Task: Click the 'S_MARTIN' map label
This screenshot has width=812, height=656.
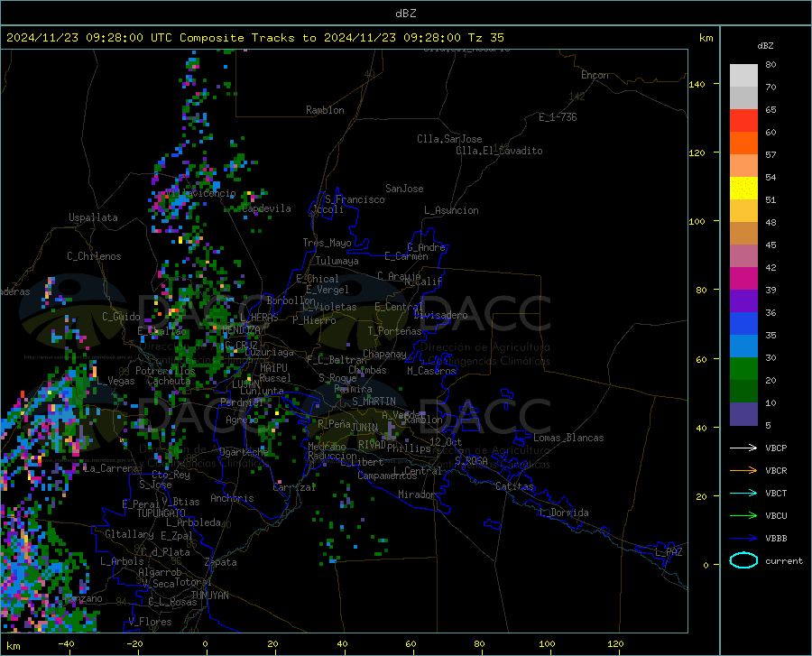Action: (x=374, y=402)
